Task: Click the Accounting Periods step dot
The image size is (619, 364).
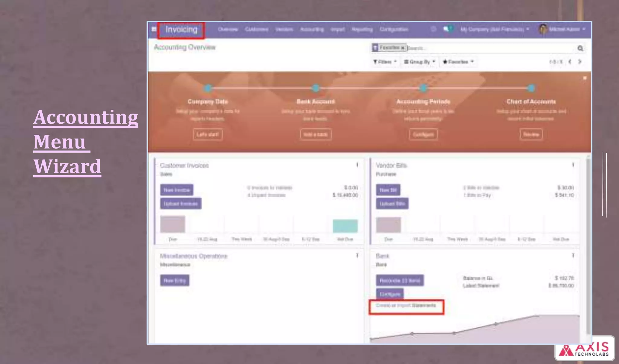Action: tap(423, 88)
